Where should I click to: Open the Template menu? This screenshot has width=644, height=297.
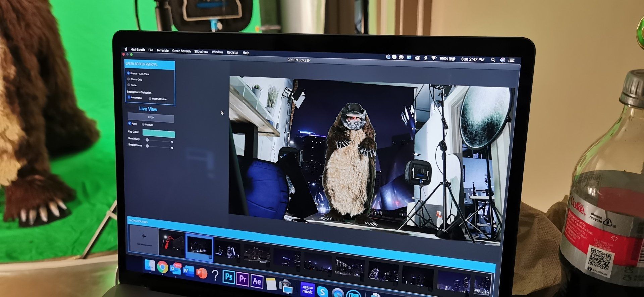[x=163, y=51]
